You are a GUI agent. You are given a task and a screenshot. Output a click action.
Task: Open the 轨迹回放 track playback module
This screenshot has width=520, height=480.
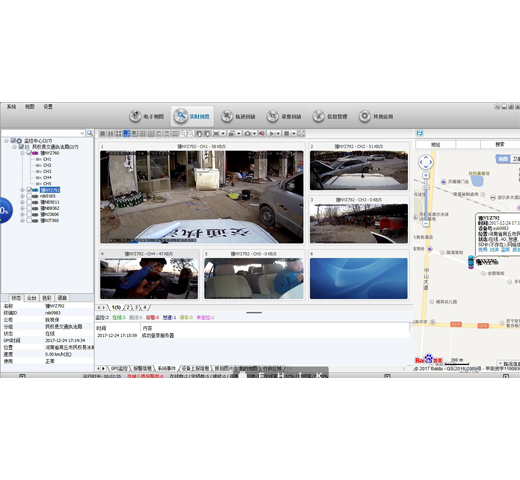(238, 116)
